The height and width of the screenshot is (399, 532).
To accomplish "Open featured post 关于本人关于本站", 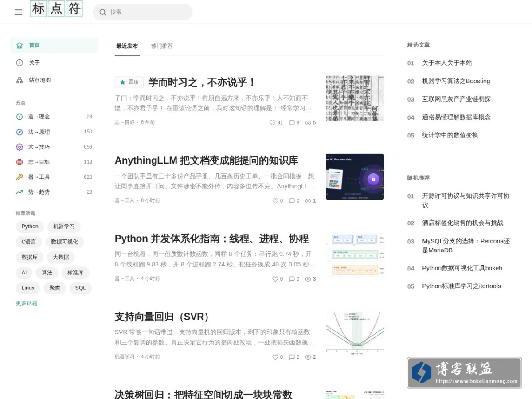I will pos(447,63).
